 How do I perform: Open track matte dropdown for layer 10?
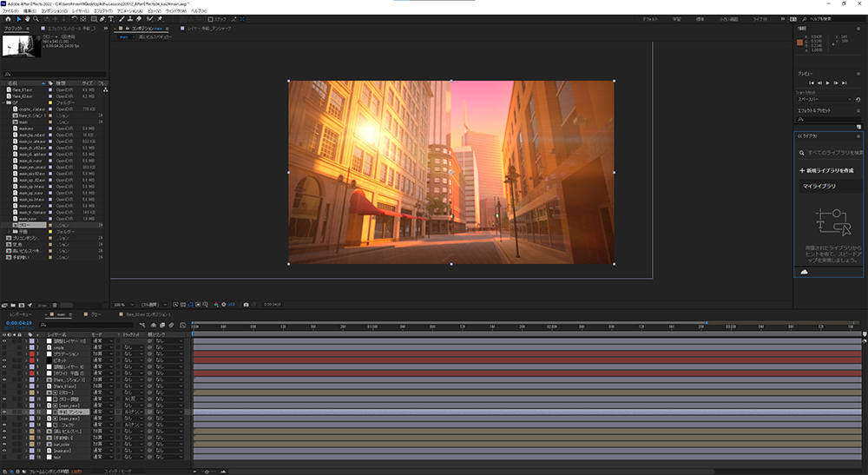(134, 399)
